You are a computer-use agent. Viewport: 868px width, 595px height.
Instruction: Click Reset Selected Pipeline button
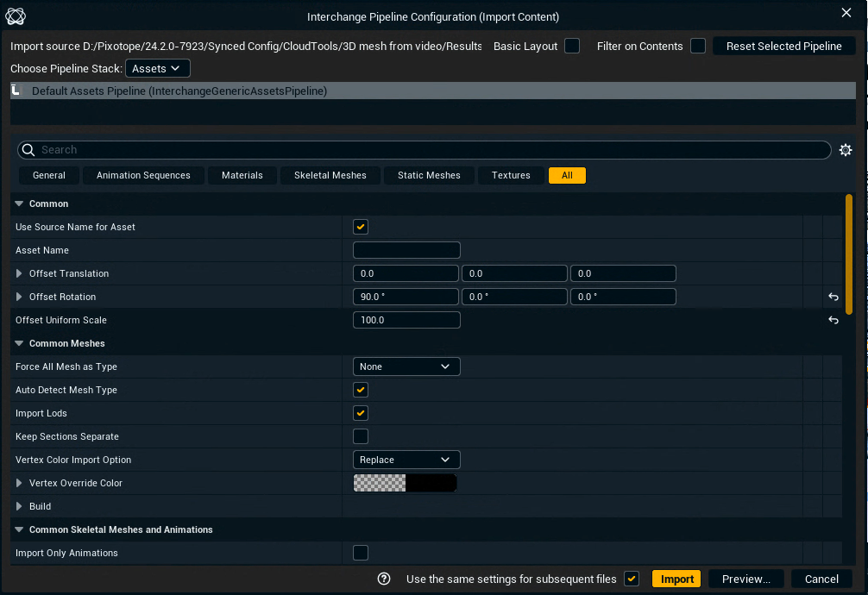point(783,46)
